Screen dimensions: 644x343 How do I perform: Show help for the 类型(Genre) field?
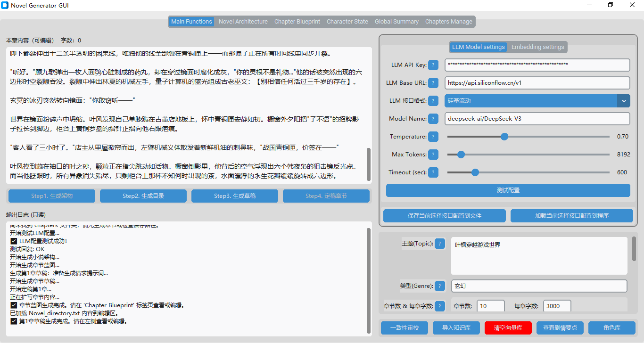coord(440,286)
